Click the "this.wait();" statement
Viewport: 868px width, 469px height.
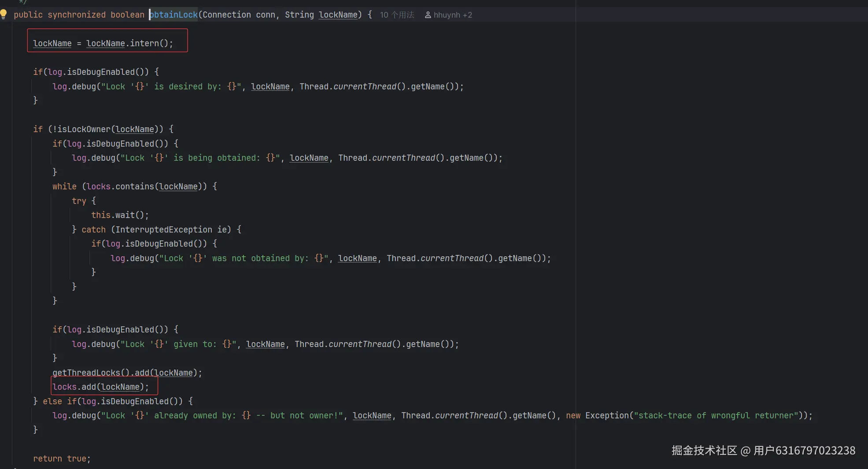(x=120, y=215)
